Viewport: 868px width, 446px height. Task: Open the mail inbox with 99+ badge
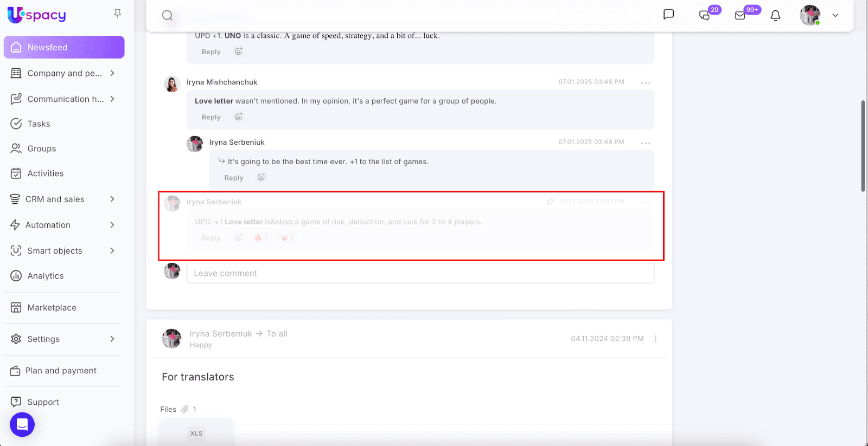740,15
